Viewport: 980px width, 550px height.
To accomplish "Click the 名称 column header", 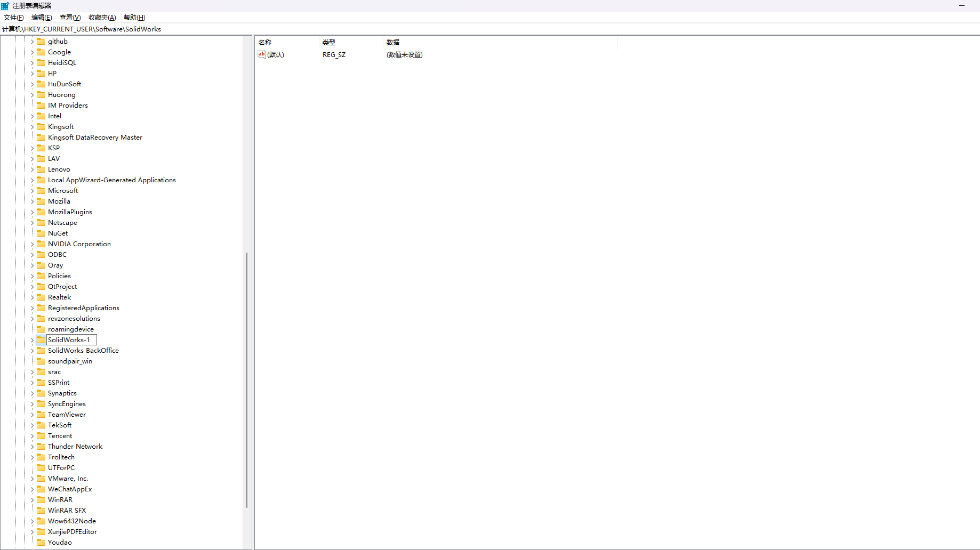I will pos(287,42).
